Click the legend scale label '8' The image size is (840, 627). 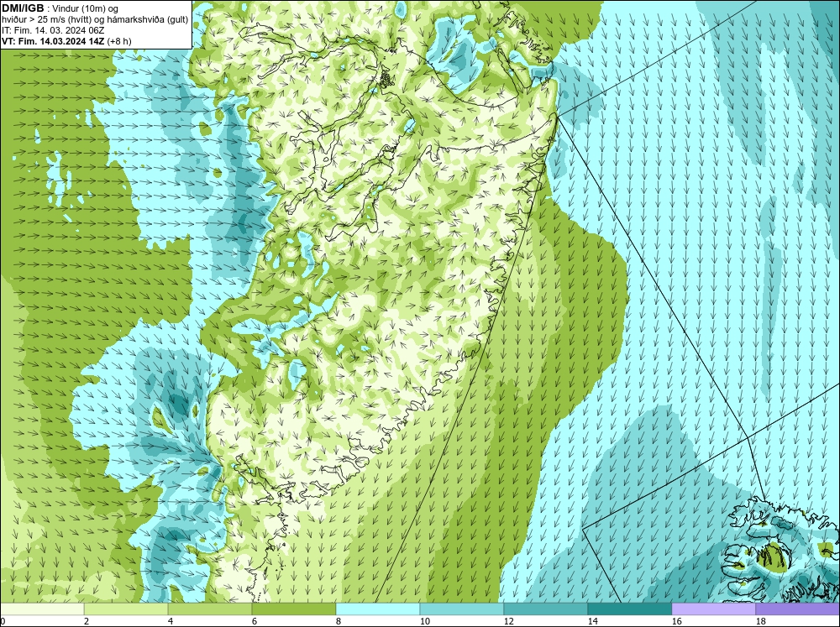point(338,621)
